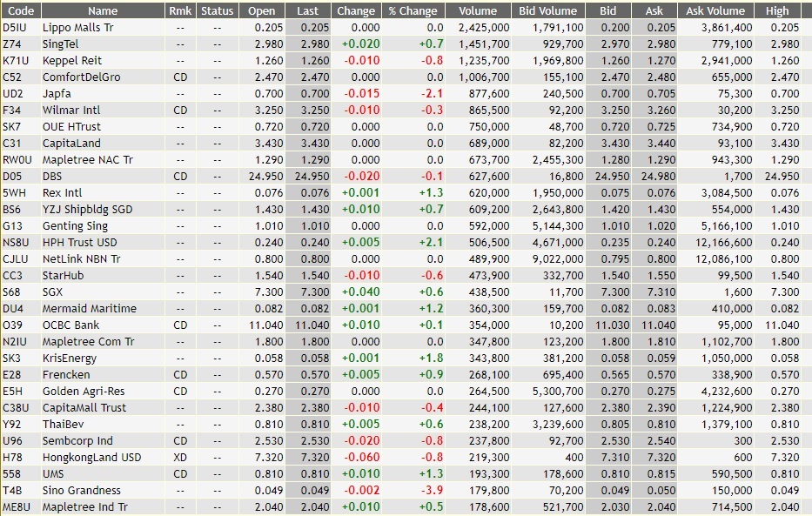Open the ComfortDelGro row name
This screenshot has width=812, height=516.
81,77
